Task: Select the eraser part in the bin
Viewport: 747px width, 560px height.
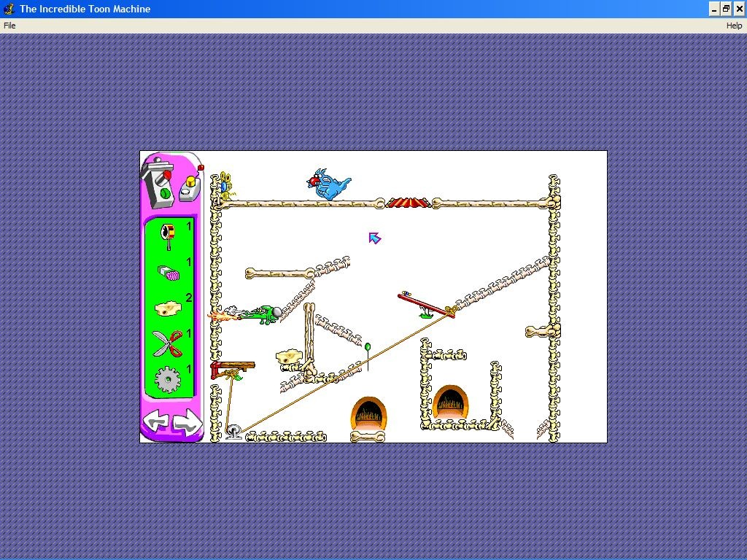Action: pos(169,273)
